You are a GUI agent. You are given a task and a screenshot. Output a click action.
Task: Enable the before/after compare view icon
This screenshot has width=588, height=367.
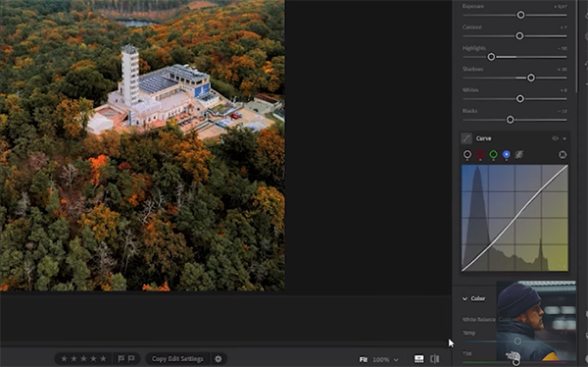point(434,359)
